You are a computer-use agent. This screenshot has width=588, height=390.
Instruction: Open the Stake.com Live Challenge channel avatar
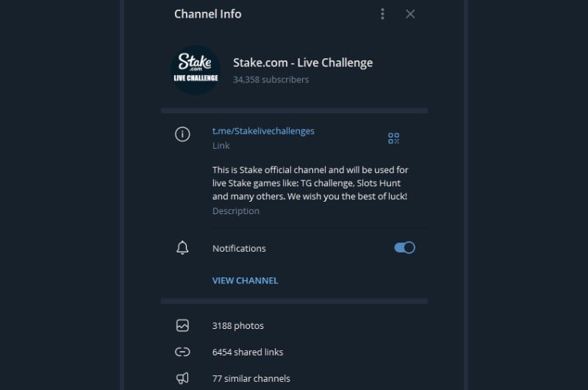click(196, 70)
